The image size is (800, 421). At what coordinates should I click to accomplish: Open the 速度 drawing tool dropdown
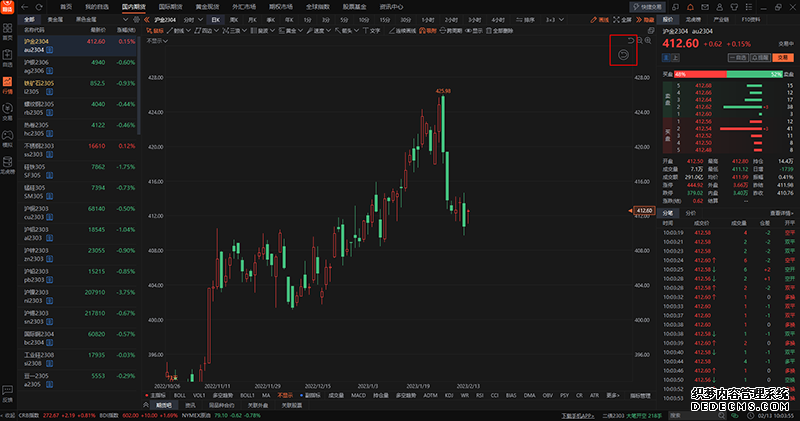pos(322,30)
